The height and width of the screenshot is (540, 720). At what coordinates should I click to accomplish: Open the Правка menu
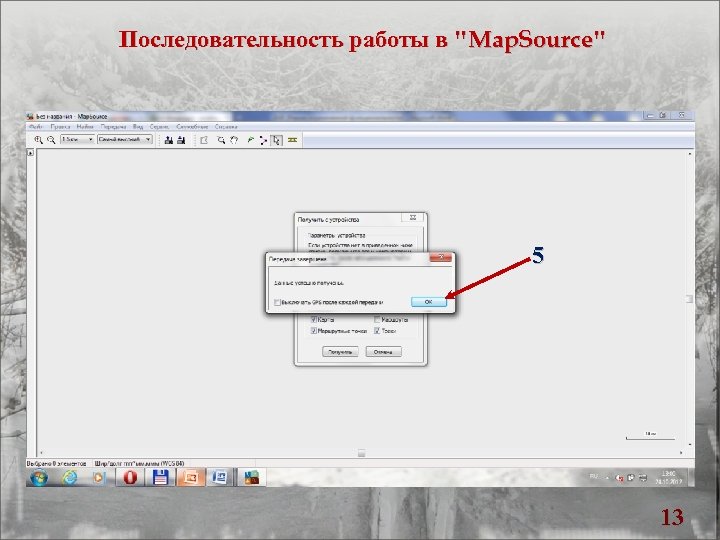[x=60, y=126]
